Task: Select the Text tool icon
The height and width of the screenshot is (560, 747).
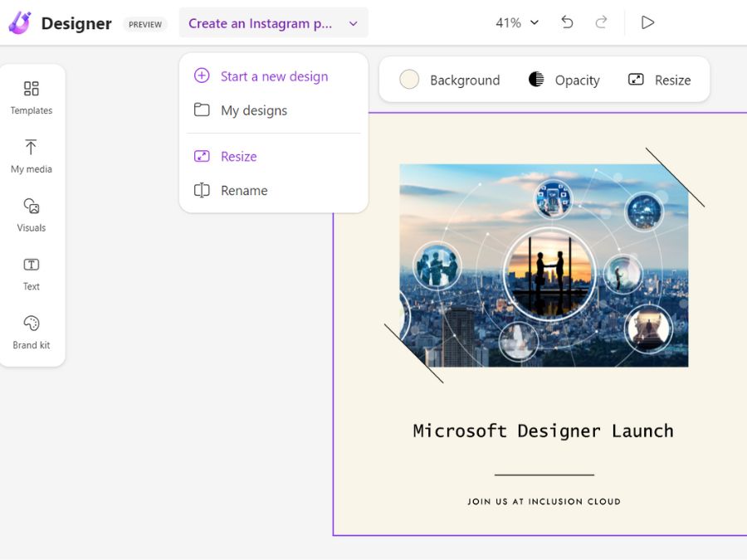Action: pos(32,265)
